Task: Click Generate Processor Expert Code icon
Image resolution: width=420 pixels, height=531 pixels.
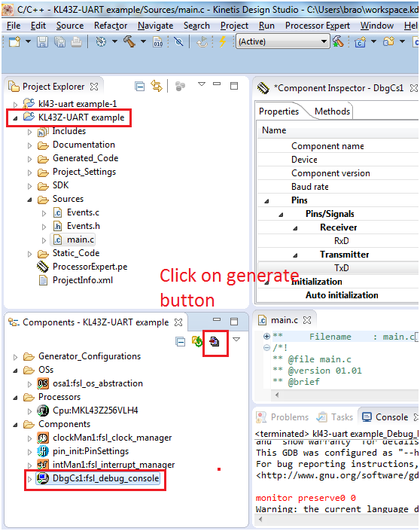Action: pyautogui.click(x=215, y=341)
